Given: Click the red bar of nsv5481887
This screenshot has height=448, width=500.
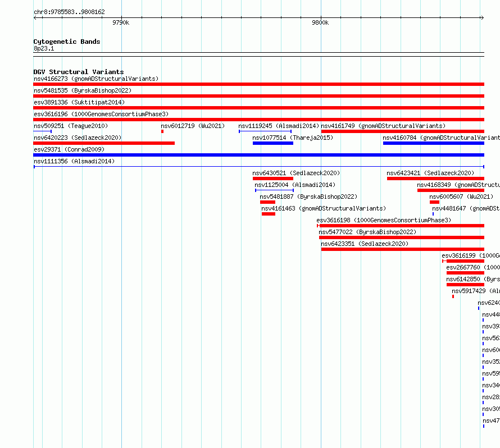Looking at the screenshot, I should [267, 202].
